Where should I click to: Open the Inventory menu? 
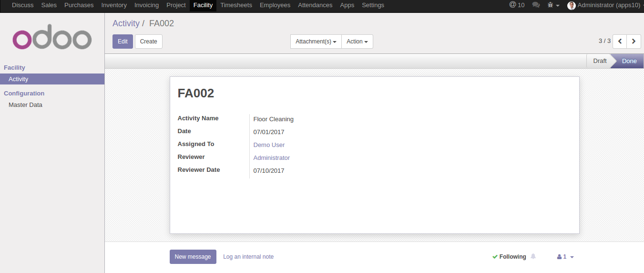[x=114, y=5]
